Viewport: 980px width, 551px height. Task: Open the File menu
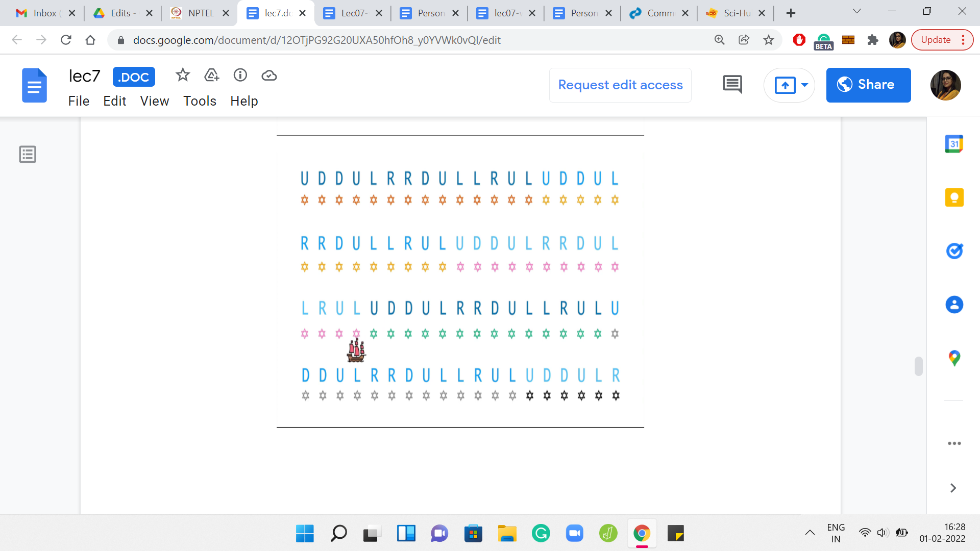[x=79, y=101]
